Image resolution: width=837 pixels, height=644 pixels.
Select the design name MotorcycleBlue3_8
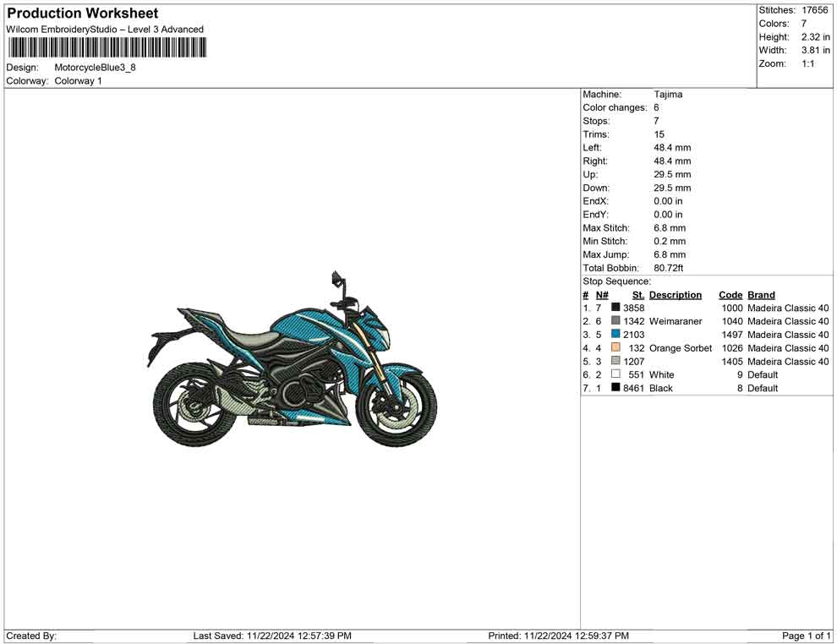[x=96, y=67]
